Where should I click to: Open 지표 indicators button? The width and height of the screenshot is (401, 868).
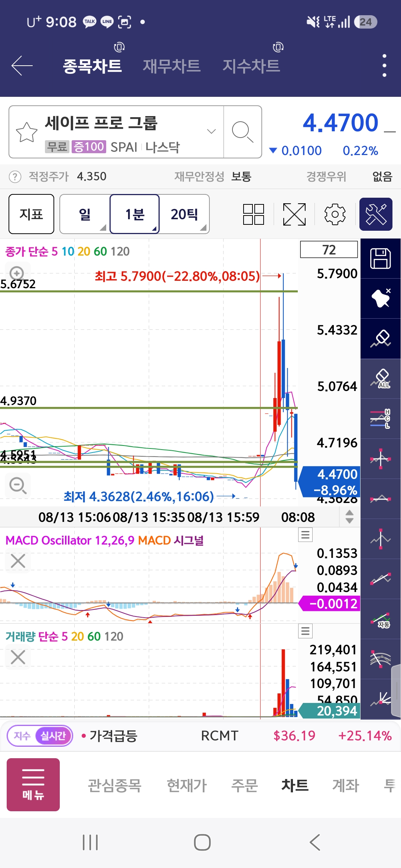(31, 214)
